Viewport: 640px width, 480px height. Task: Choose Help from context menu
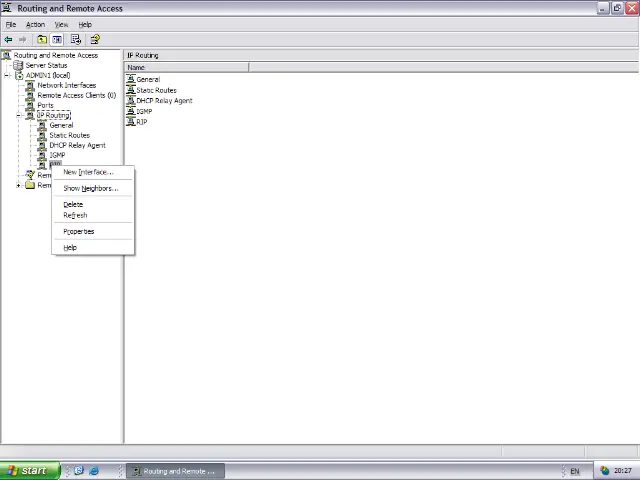93,247
